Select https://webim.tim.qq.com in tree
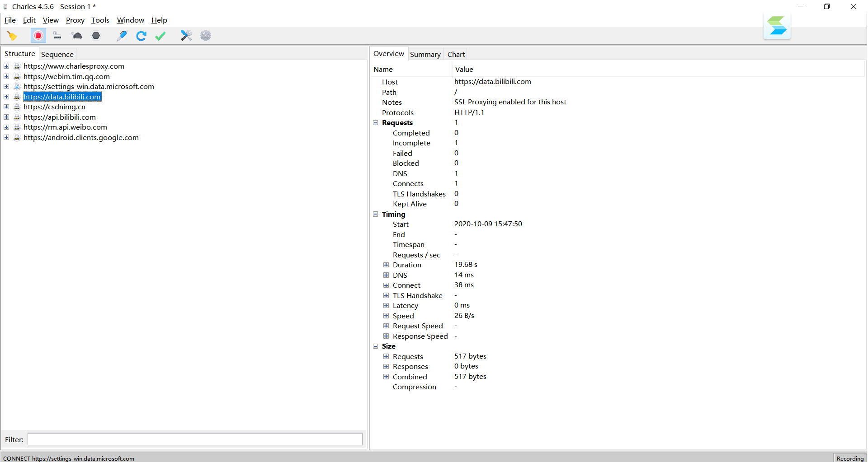The image size is (868, 462). 66,76
